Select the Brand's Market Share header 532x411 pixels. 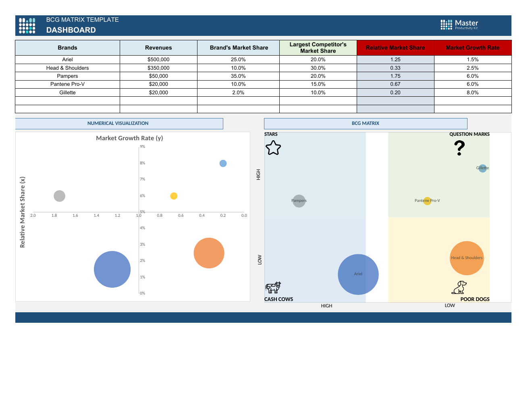pyautogui.click(x=239, y=48)
